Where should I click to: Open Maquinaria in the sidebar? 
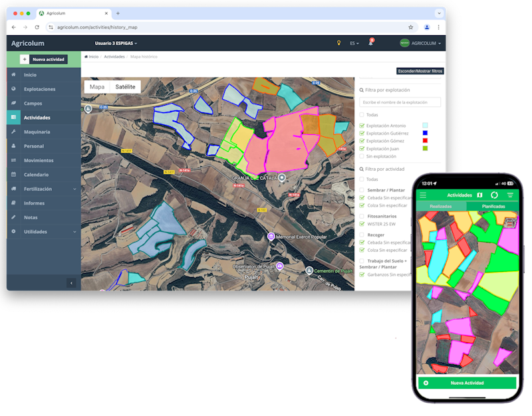coord(37,132)
